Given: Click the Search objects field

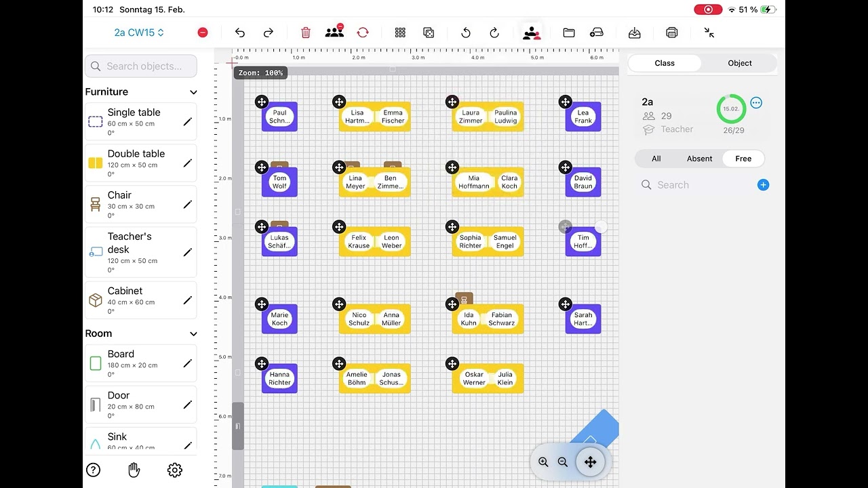Looking at the screenshot, I should coord(141,66).
